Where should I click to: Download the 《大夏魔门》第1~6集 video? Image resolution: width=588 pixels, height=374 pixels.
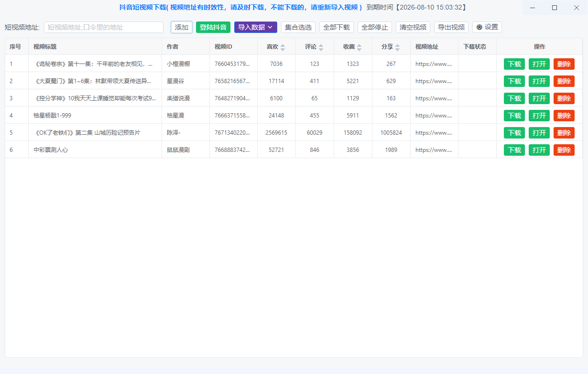click(514, 81)
